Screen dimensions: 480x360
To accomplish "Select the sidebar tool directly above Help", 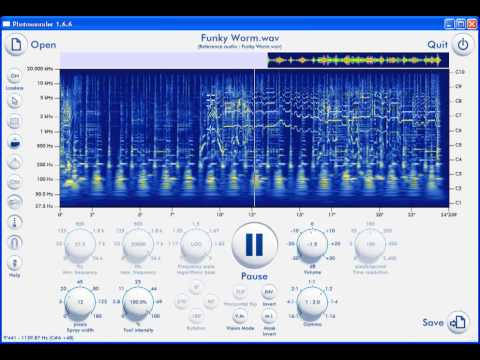I will click(x=15, y=242).
